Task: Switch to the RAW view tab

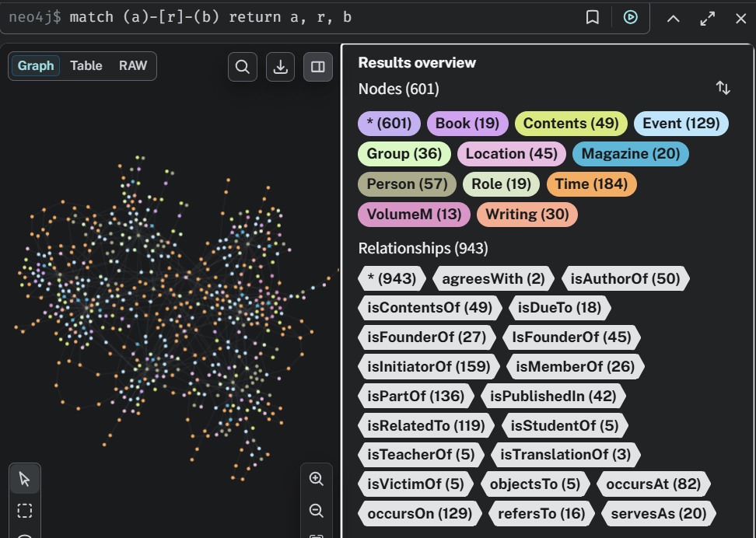Action: coord(133,66)
